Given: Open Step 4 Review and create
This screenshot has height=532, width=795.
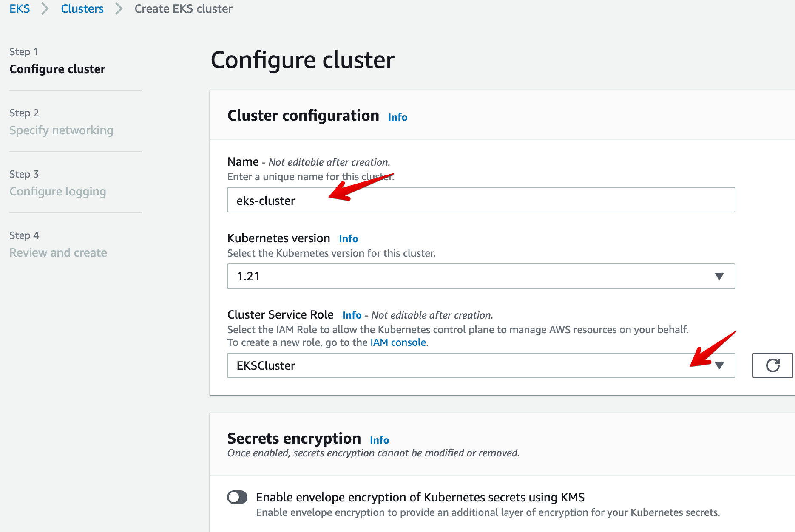Looking at the screenshot, I should pos(58,252).
